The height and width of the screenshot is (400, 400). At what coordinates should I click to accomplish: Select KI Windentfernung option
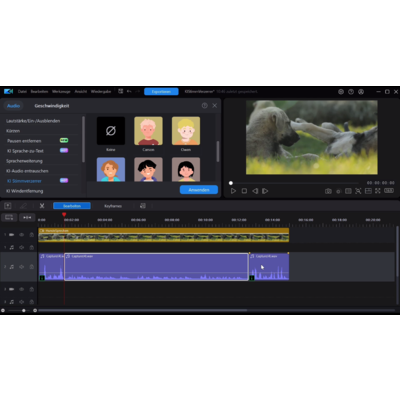[25, 191]
